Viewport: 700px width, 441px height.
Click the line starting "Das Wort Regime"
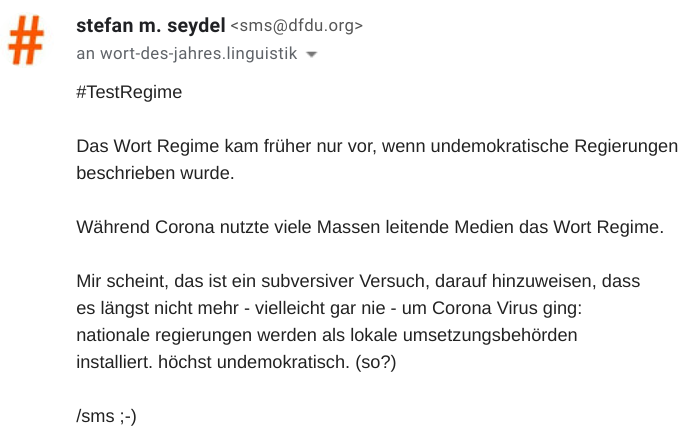click(377, 146)
